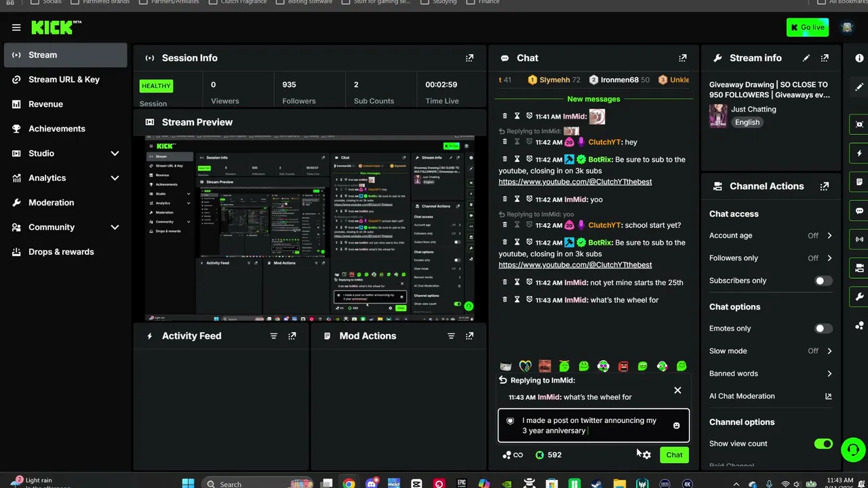This screenshot has width=868, height=488.
Task: Open the Moderation page
Action: point(65,203)
